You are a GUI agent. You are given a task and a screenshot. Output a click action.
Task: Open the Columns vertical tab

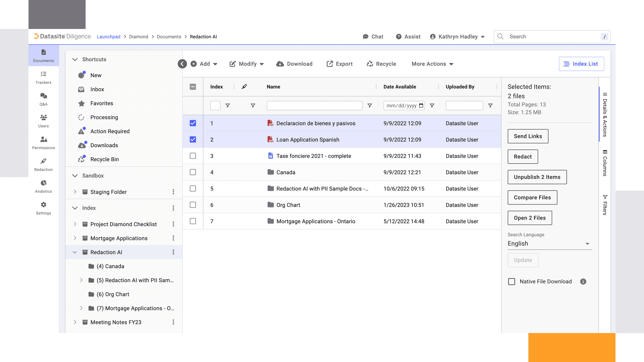click(x=605, y=164)
